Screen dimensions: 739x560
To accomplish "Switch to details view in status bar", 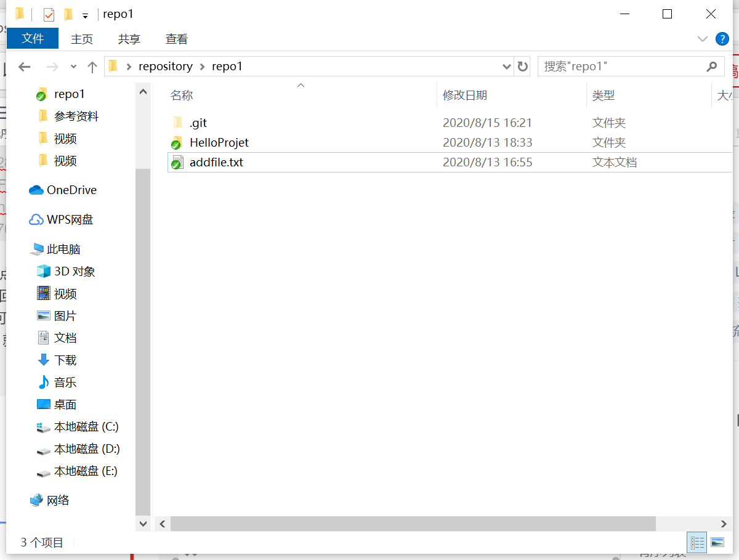I will click(x=697, y=542).
